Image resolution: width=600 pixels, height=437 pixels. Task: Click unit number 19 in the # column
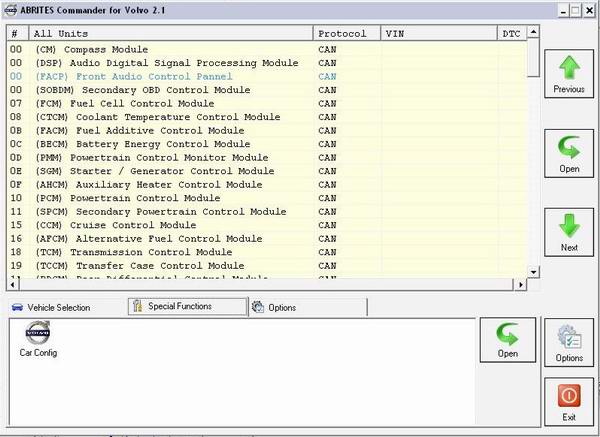coord(16,265)
